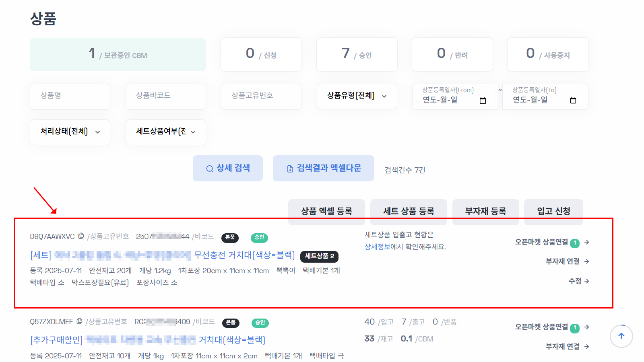Image resolution: width=644 pixels, height=362 pixels.
Task: Select the 보관중인 CBM summary card
Action: click(118, 54)
